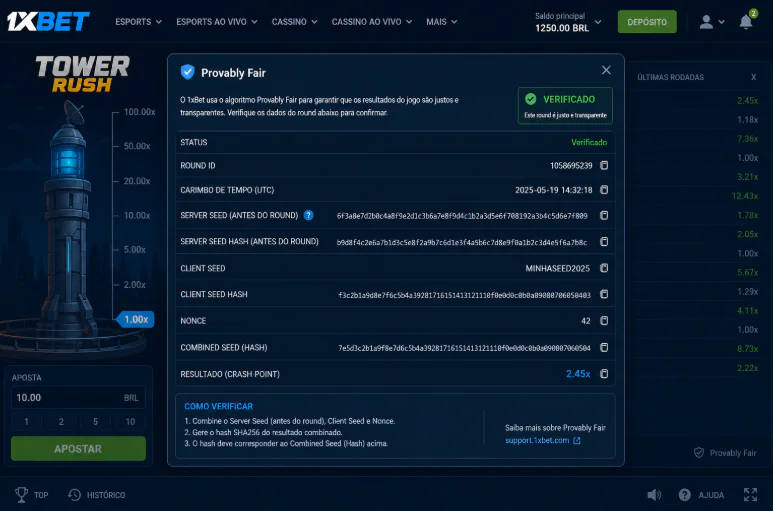773x511 pixels.
Task: Copy the Server Seed Hash value
Action: (604, 241)
